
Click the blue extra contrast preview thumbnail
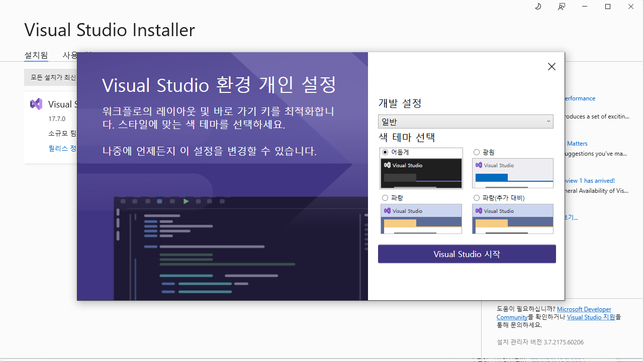pos(513,219)
